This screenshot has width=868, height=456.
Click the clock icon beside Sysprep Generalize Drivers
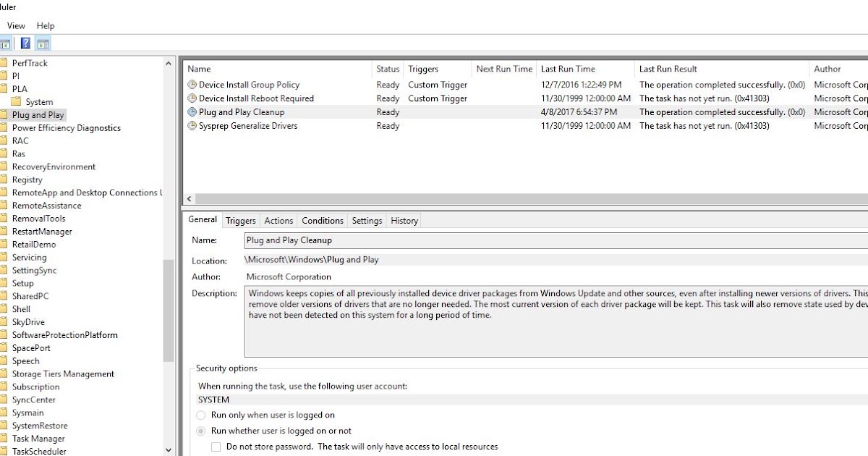point(192,126)
